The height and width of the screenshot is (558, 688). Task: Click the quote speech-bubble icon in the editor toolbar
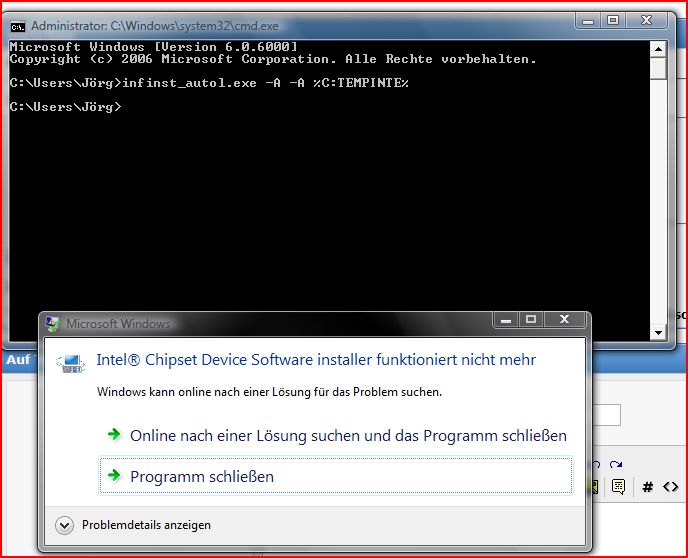[618, 486]
